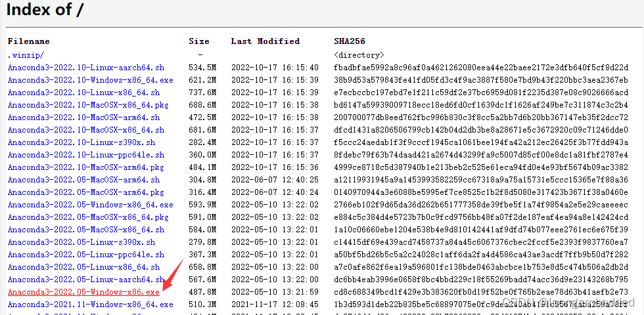Download Anaconda3-2022.10-MacOSX-arm64.pkg

click(86, 167)
